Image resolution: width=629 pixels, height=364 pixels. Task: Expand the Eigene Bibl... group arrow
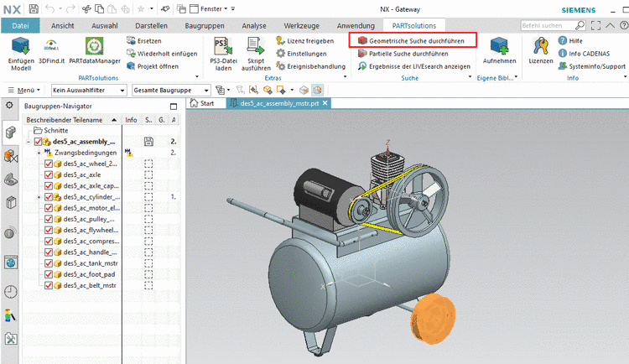(516, 76)
